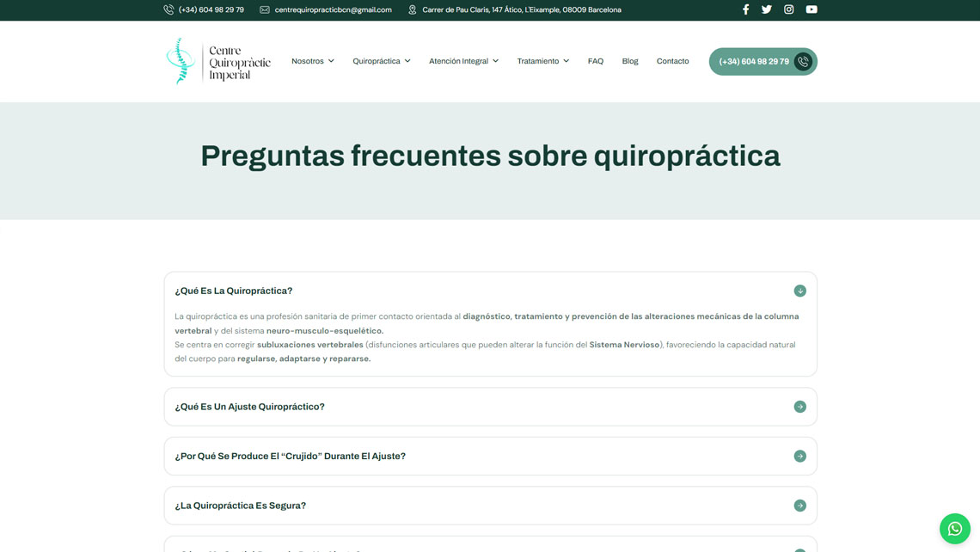980x552 pixels.
Task: Collapse the '¿Qué Es La Quiropráctica?' question
Action: click(x=799, y=291)
